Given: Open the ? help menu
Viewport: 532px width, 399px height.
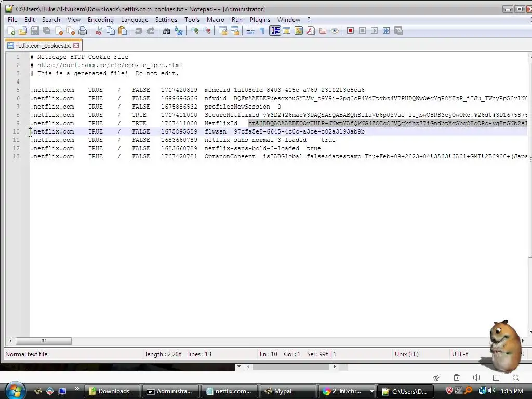Looking at the screenshot, I should pos(309,20).
